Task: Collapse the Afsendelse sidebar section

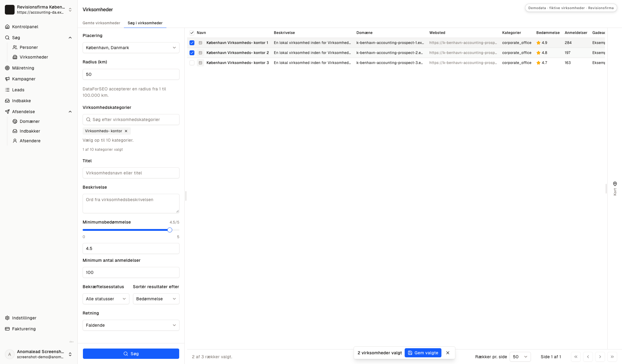Action: [70, 112]
